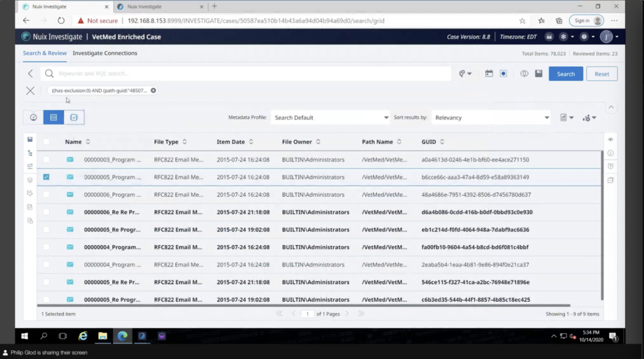Viewport: 644px width, 359px height.
Task: Check the row checkbox for GUID fa00fb10
Action: [x=46, y=247]
